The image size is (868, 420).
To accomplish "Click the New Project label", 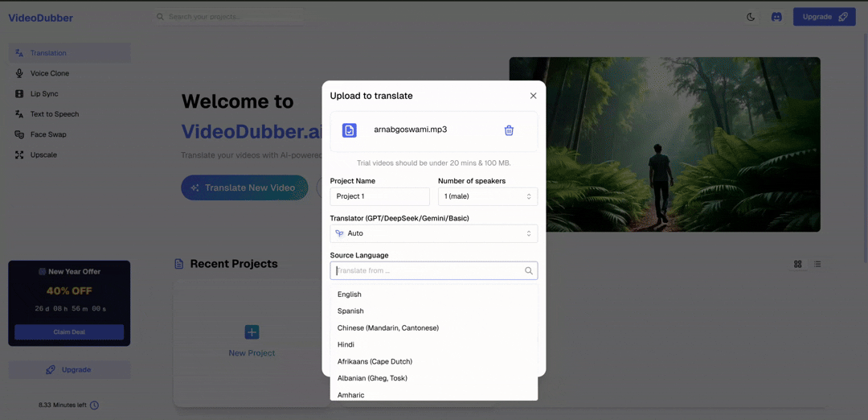I will (252, 353).
